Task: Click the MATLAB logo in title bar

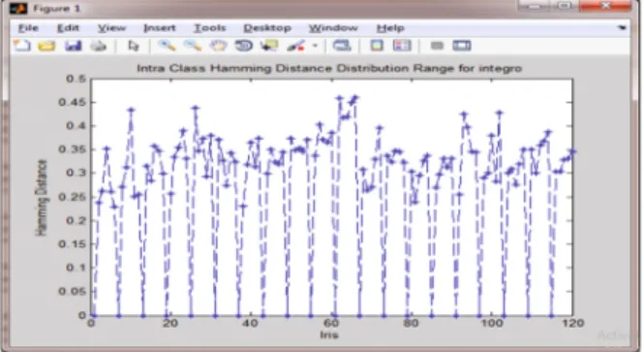Action: click(17, 8)
